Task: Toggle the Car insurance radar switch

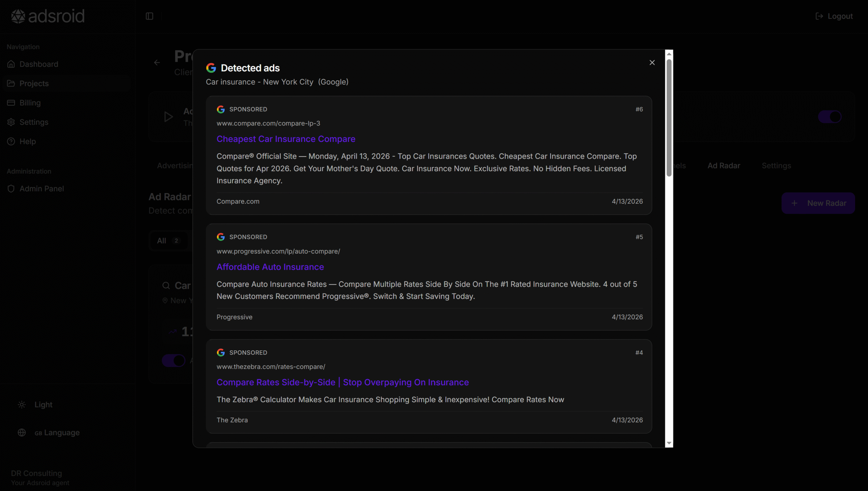Action: (174, 360)
